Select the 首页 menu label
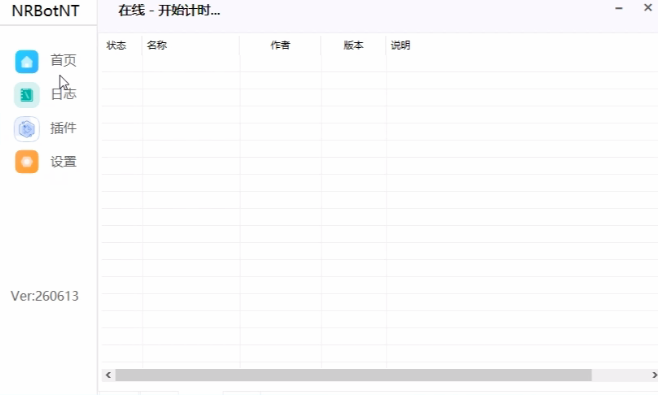658x395 pixels. [x=63, y=60]
